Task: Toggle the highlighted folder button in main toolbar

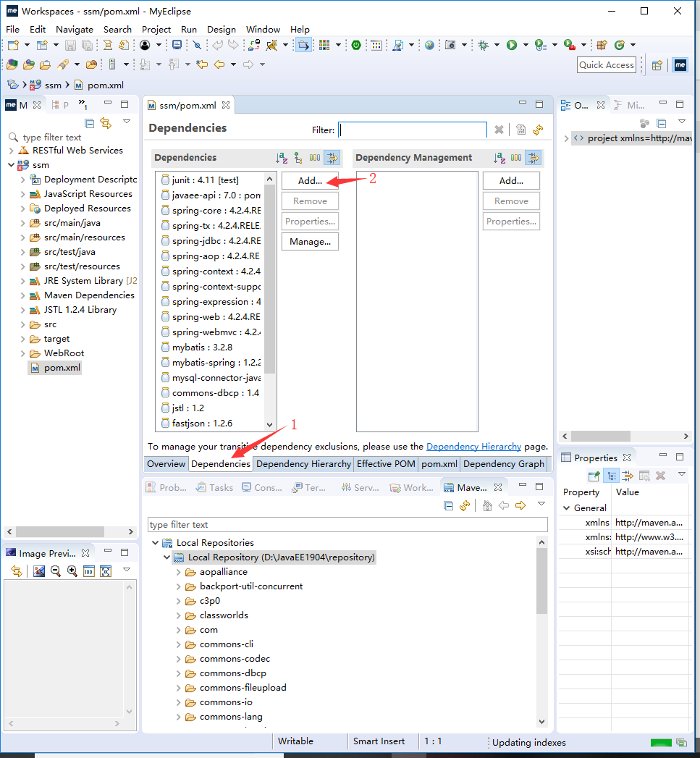Action: (x=303, y=45)
